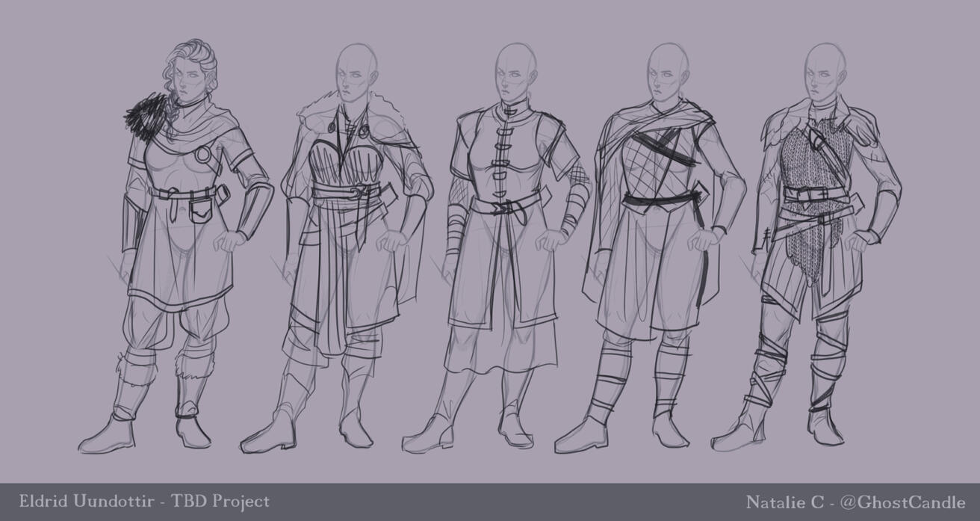The image size is (980, 521).
Task: Click the belt pouch on the first figure
Action: 201,211
